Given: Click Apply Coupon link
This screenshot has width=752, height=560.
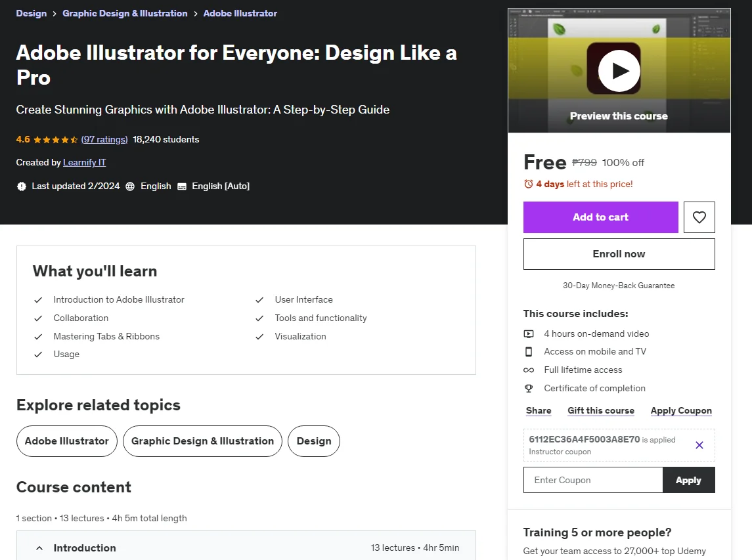Looking at the screenshot, I should coord(681,410).
